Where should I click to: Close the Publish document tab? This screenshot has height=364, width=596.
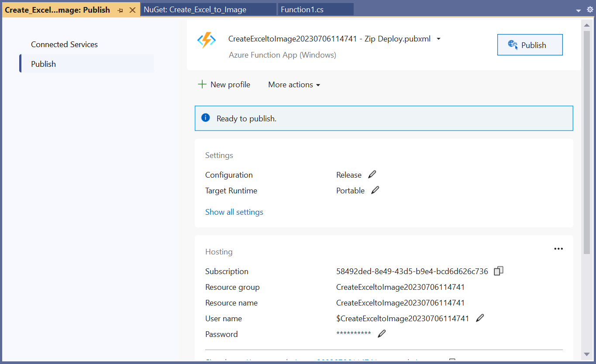point(133,10)
